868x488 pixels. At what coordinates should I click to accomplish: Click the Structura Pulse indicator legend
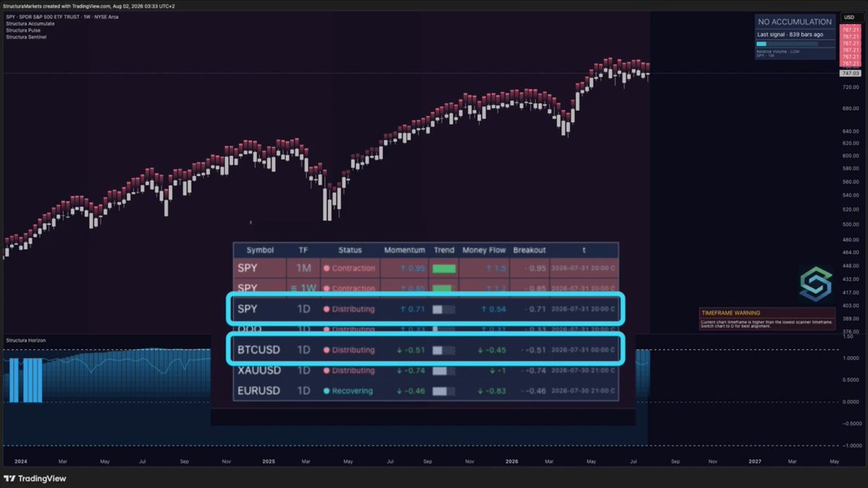tap(24, 30)
